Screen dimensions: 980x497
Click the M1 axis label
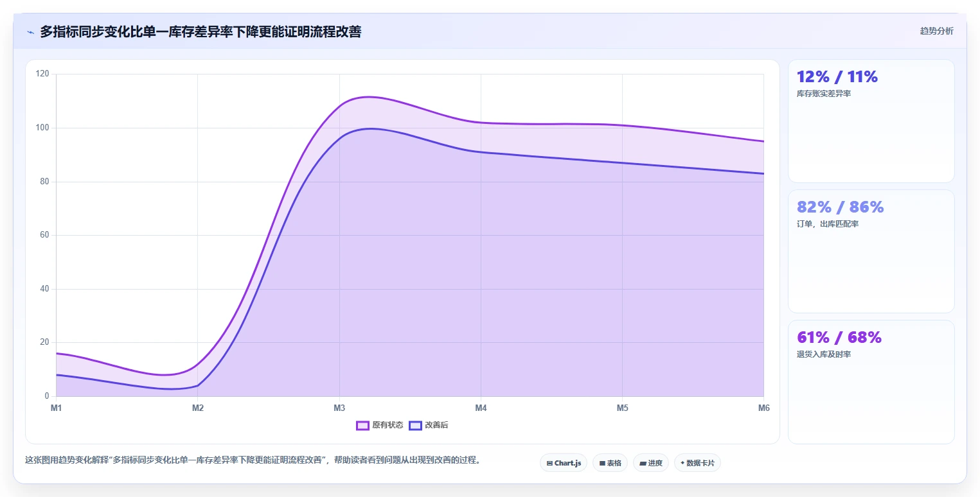[57, 408]
